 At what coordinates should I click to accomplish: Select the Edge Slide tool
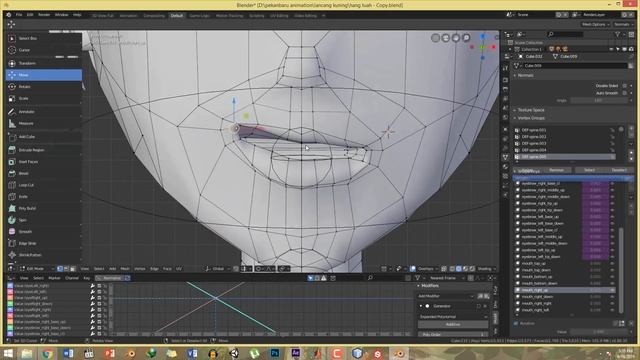click(x=44, y=243)
